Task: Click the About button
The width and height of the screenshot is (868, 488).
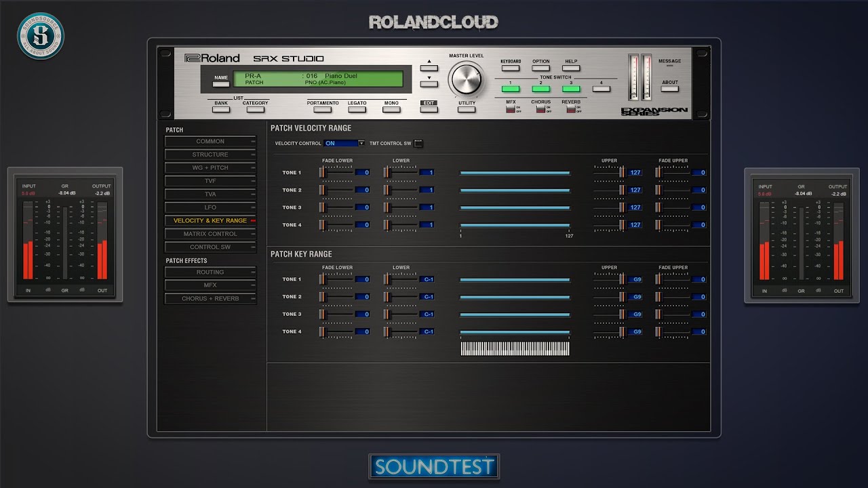Action: pos(670,89)
